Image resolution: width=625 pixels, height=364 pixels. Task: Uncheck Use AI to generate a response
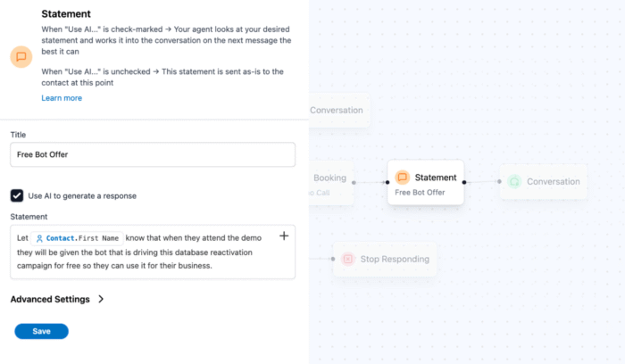click(x=17, y=195)
